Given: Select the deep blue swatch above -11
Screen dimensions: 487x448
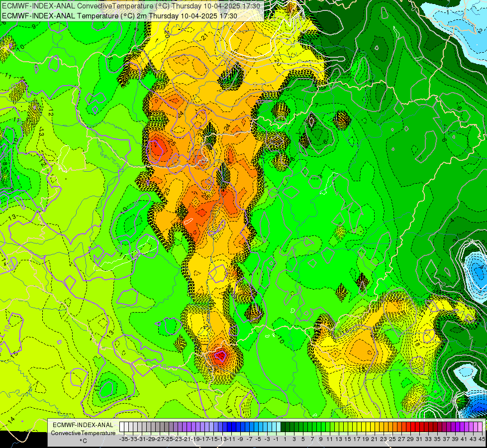Looking at the screenshot, I should [229, 427].
